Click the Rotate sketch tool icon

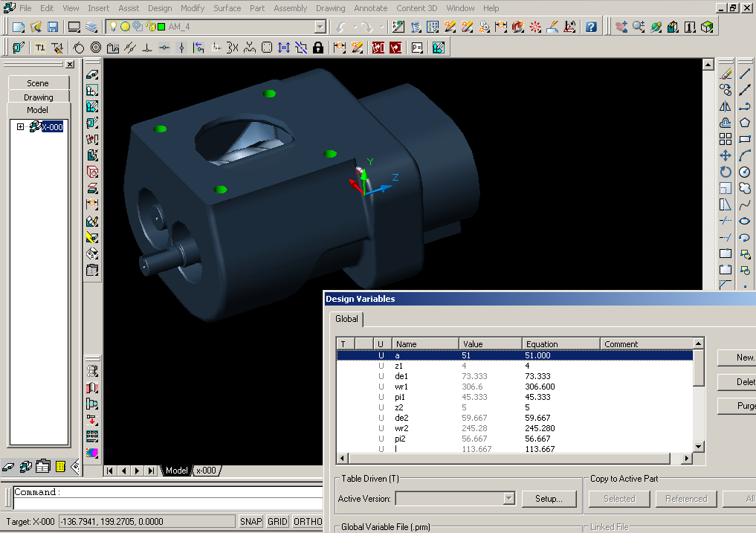click(x=725, y=172)
